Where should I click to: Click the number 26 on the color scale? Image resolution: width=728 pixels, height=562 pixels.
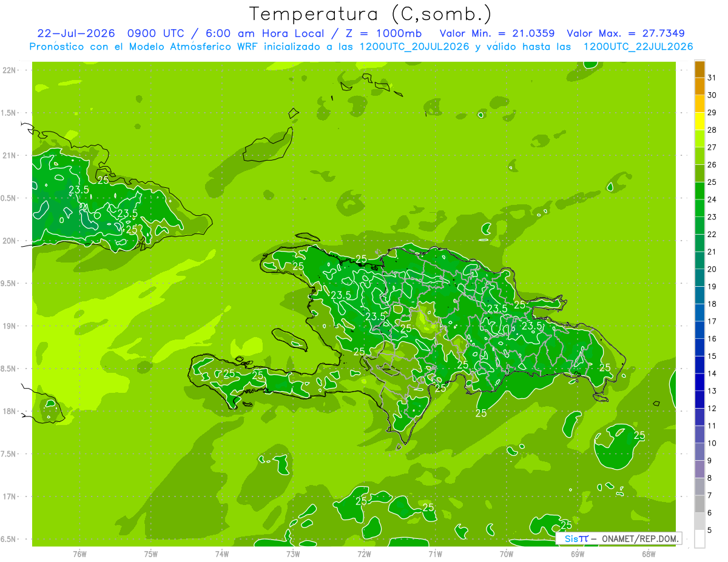(712, 165)
